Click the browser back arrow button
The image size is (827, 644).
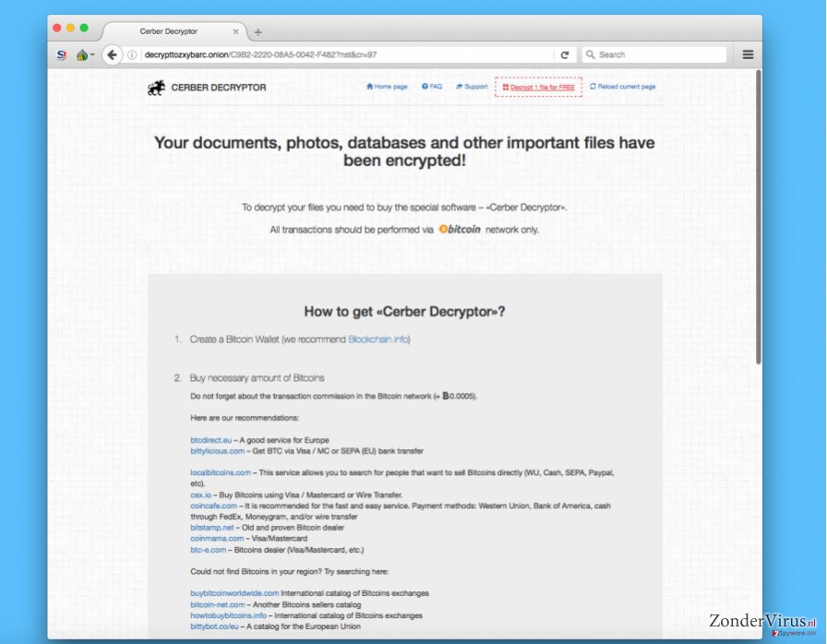tap(112, 54)
